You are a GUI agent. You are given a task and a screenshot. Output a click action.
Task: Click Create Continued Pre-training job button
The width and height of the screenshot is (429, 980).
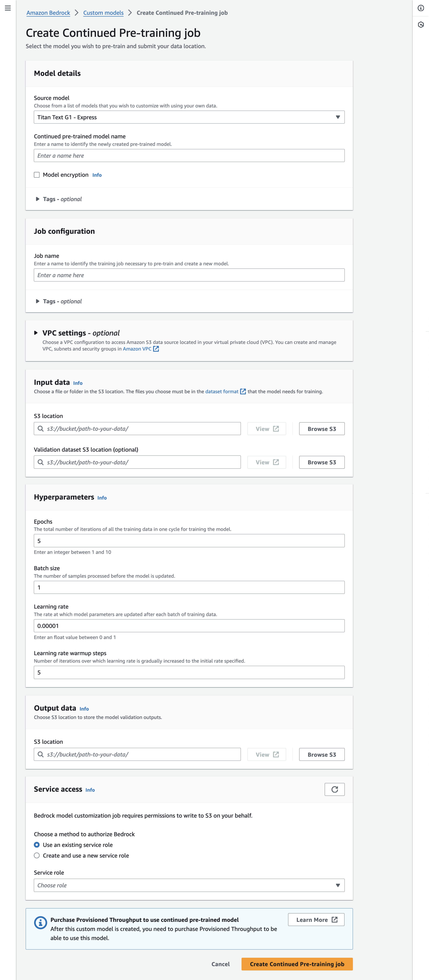[x=297, y=964]
